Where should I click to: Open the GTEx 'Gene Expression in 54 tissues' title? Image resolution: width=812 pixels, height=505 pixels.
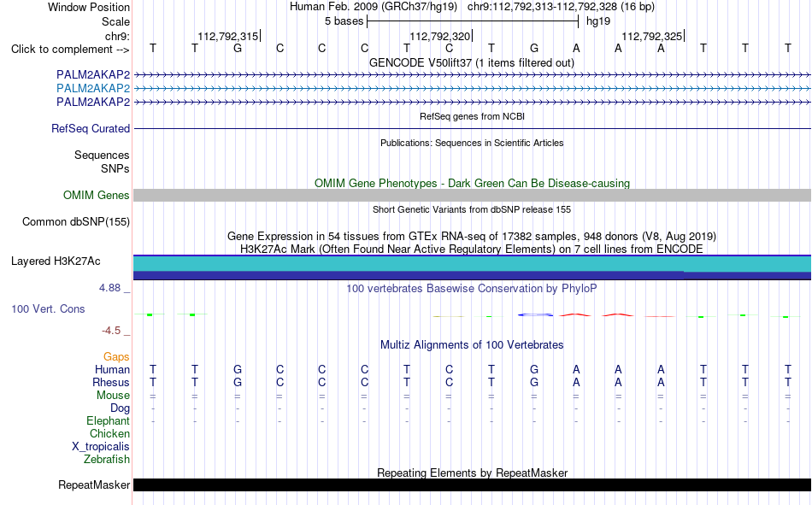pyautogui.click(x=472, y=236)
